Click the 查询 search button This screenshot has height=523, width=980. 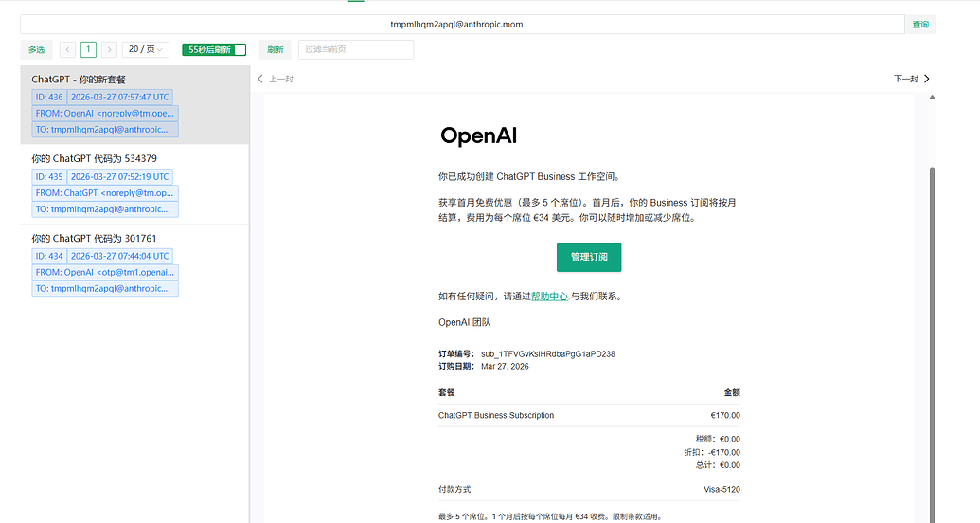[x=920, y=25]
